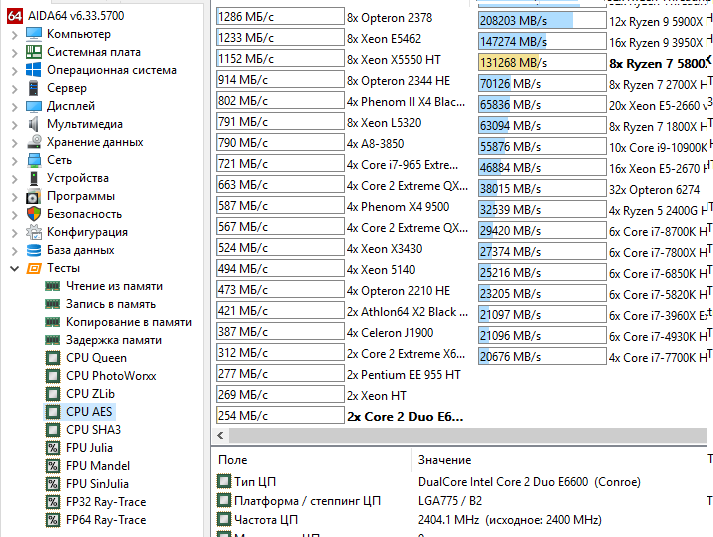
Task: Click the 254 МБ/с score bar
Action: click(280, 416)
